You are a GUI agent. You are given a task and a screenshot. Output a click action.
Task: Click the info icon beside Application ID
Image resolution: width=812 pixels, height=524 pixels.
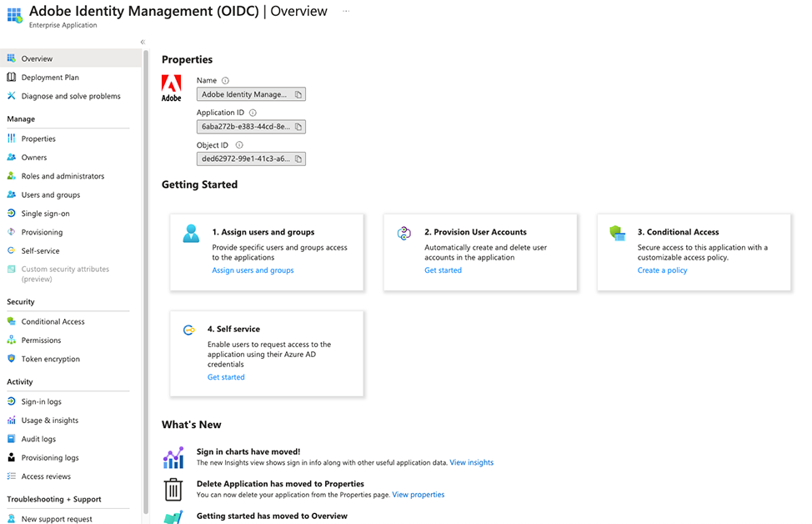click(x=253, y=113)
